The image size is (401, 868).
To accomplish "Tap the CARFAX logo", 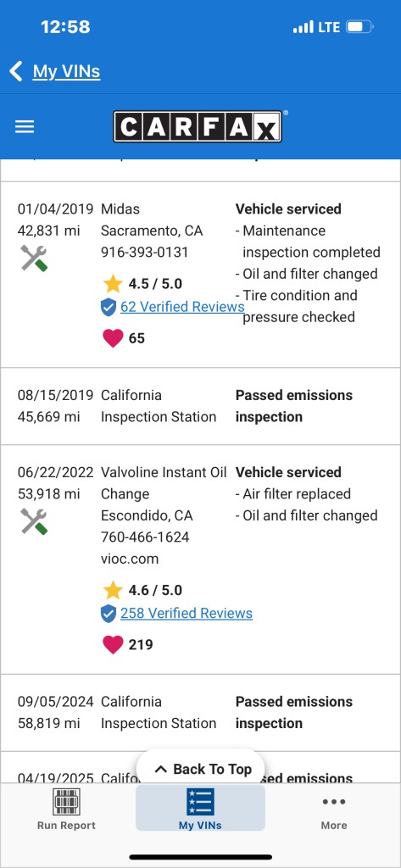I will pyautogui.click(x=198, y=127).
